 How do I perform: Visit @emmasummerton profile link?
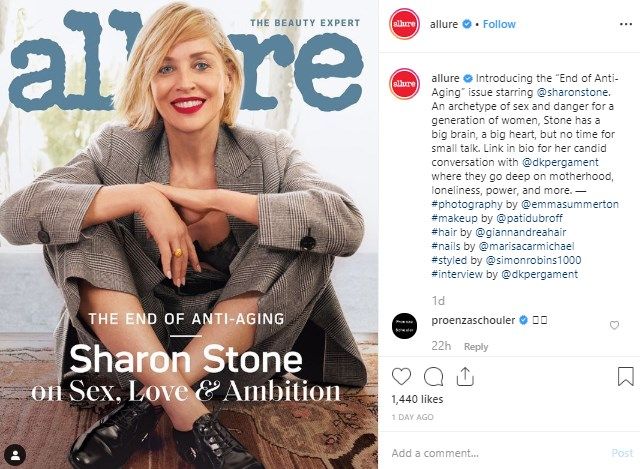click(x=570, y=204)
